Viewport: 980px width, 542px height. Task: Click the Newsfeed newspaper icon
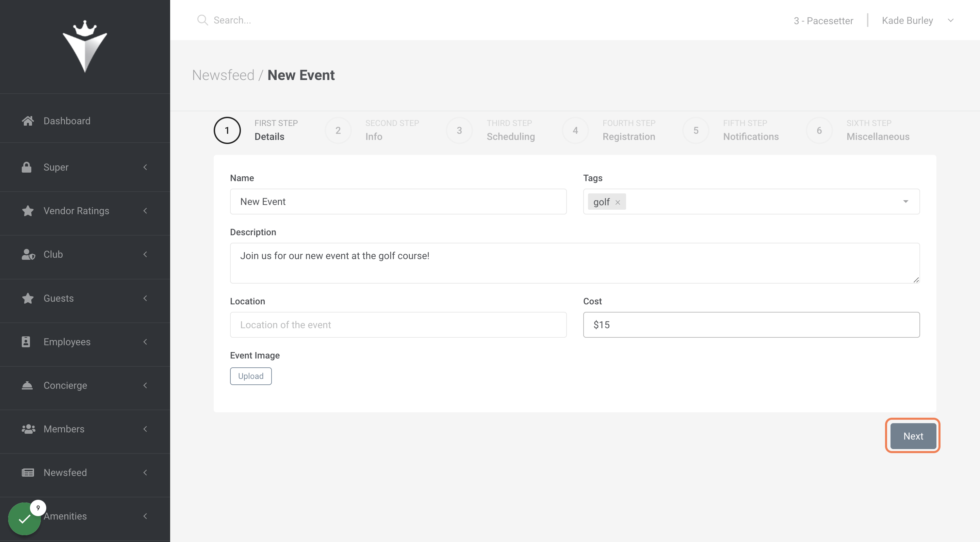point(28,472)
